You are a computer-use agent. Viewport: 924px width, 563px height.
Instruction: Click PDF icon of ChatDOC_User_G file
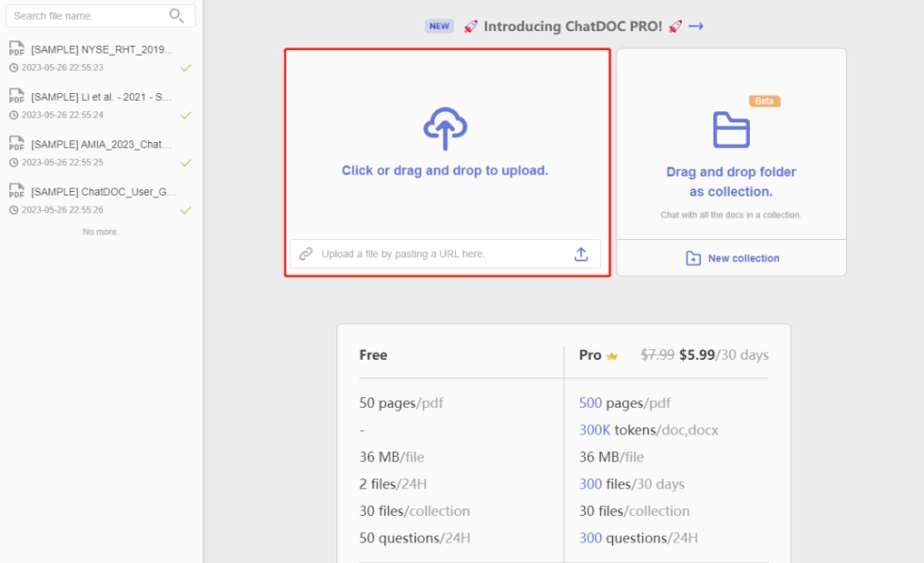coord(17,191)
